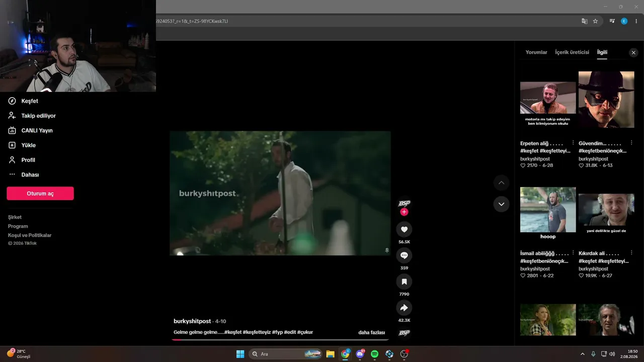The image size is (644, 362).
Task: Click the Yükle upload plus icon
Action: [x=12, y=145]
